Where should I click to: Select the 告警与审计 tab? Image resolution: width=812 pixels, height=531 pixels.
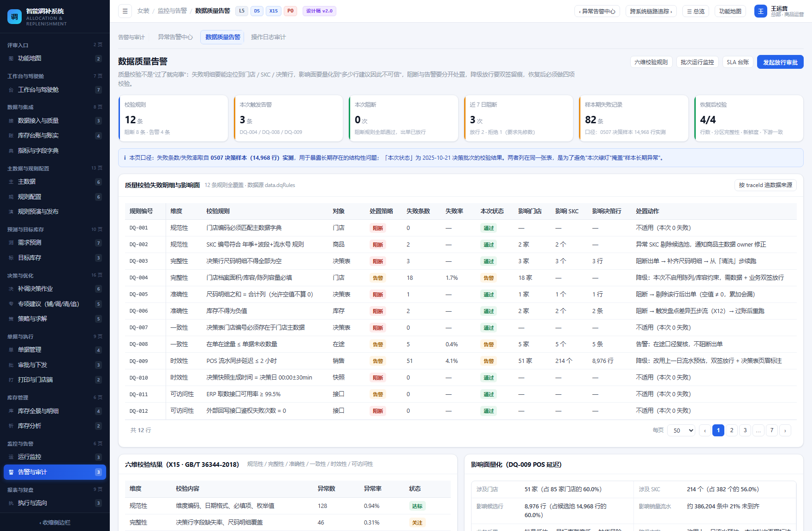tap(131, 37)
